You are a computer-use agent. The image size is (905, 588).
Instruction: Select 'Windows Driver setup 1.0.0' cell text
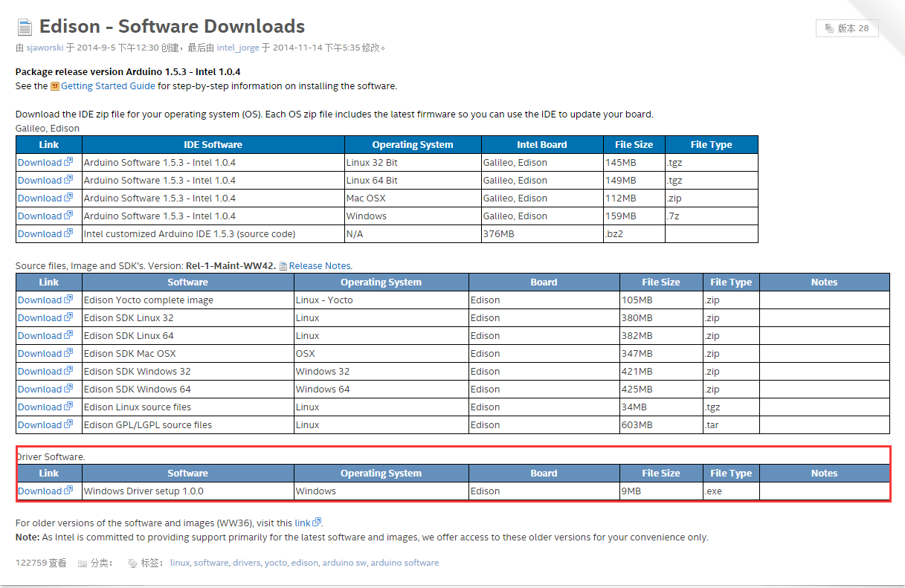click(x=144, y=491)
